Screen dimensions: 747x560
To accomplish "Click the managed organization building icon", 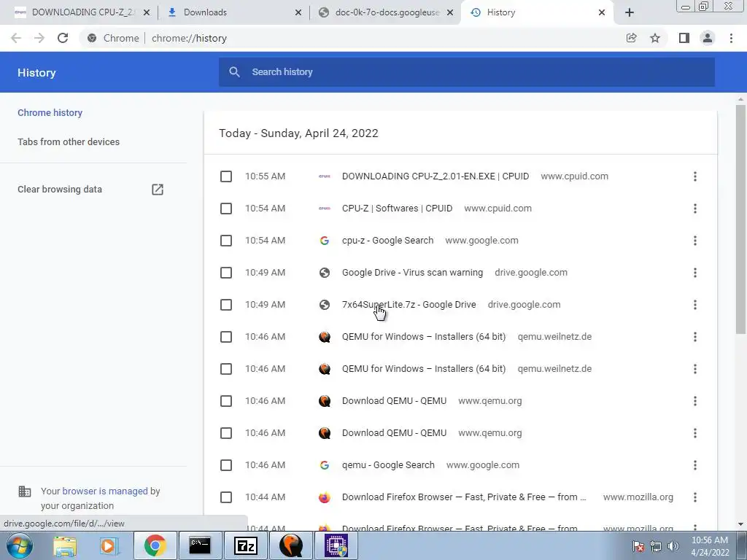I will (24, 491).
